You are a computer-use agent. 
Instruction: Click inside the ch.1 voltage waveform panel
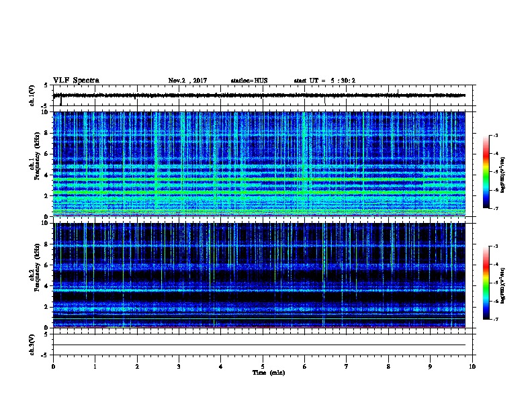click(x=263, y=95)
